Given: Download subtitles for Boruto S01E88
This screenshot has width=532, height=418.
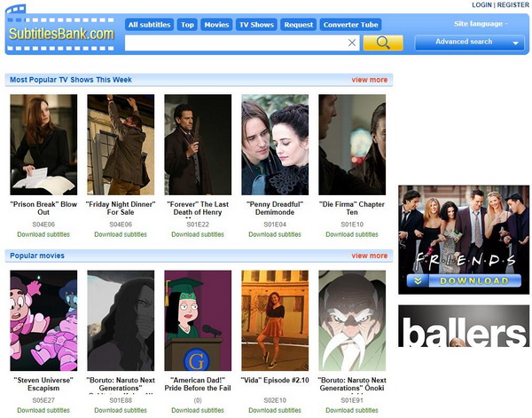Looking at the screenshot, I should point(121,411).
